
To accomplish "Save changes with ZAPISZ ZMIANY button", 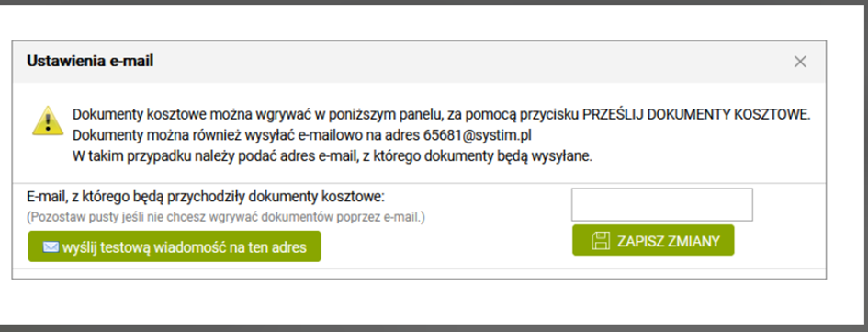I will pos(653,241).
